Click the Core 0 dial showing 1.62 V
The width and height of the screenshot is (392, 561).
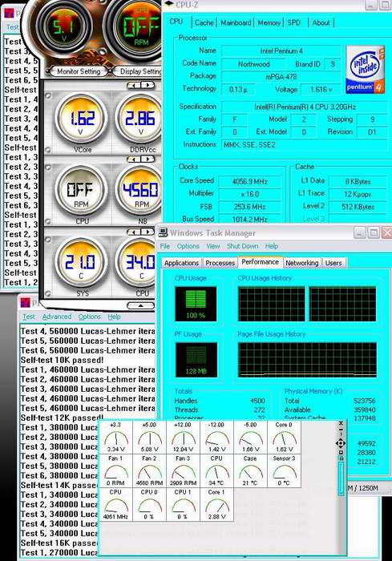284,438
